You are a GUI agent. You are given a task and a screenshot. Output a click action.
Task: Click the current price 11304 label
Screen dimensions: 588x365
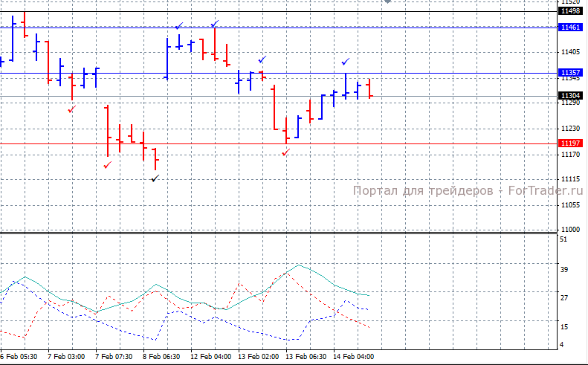[x=570, y=96]
